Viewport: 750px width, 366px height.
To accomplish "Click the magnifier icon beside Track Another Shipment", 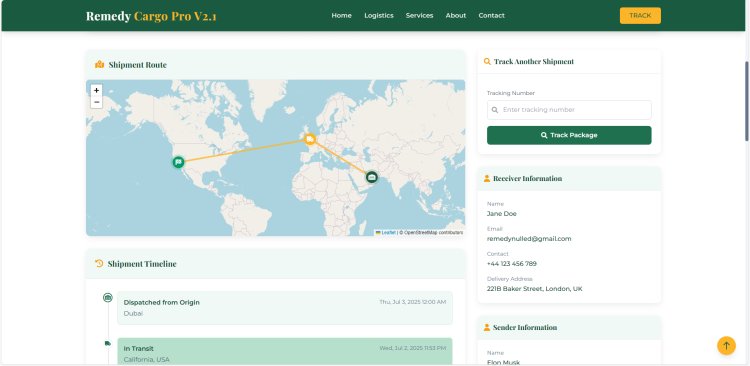I will (487, 61).
